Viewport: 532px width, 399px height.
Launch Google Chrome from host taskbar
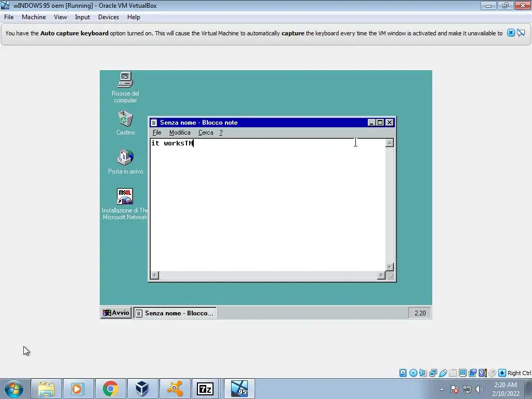click(110, 389)
